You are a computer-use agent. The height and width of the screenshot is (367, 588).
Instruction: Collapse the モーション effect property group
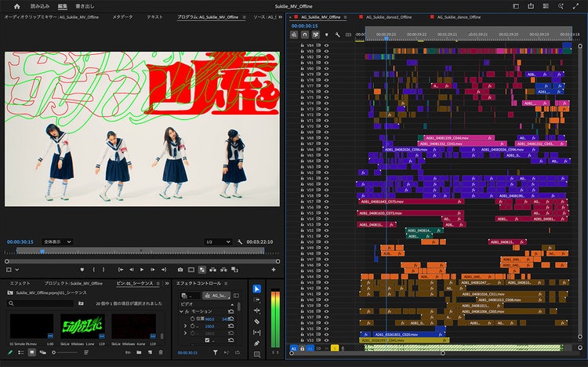(181, 311)
